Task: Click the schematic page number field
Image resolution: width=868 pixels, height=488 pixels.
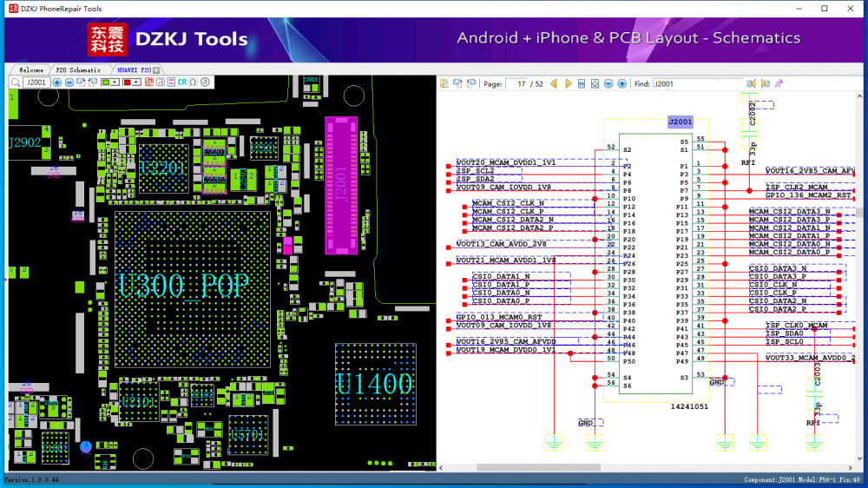Action: point(516,83)
